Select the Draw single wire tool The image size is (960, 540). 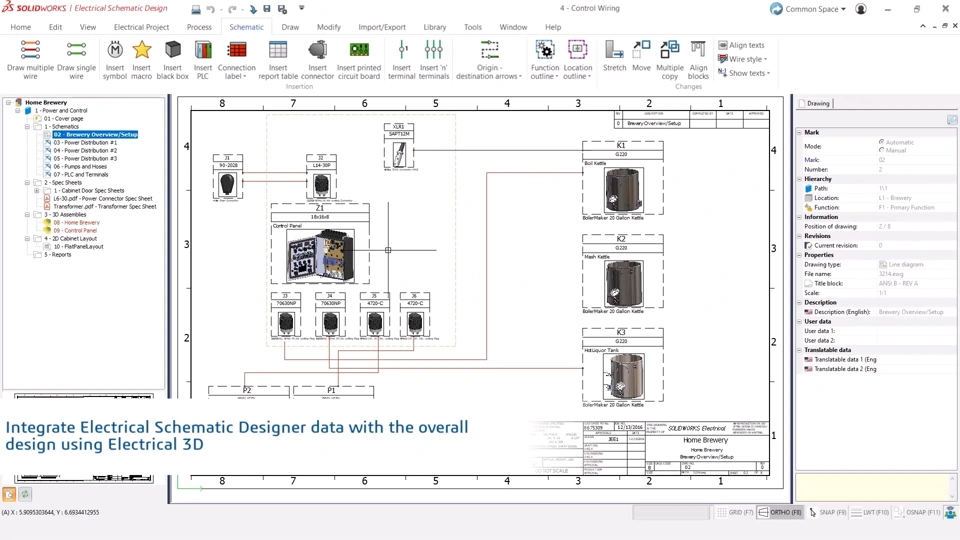(x=76, y=59)
